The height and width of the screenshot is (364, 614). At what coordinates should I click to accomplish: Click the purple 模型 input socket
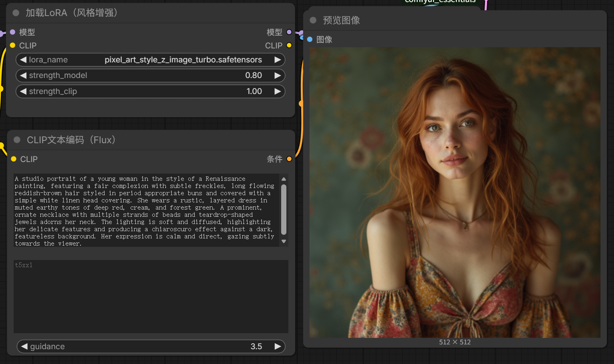(x=13, y=32)
